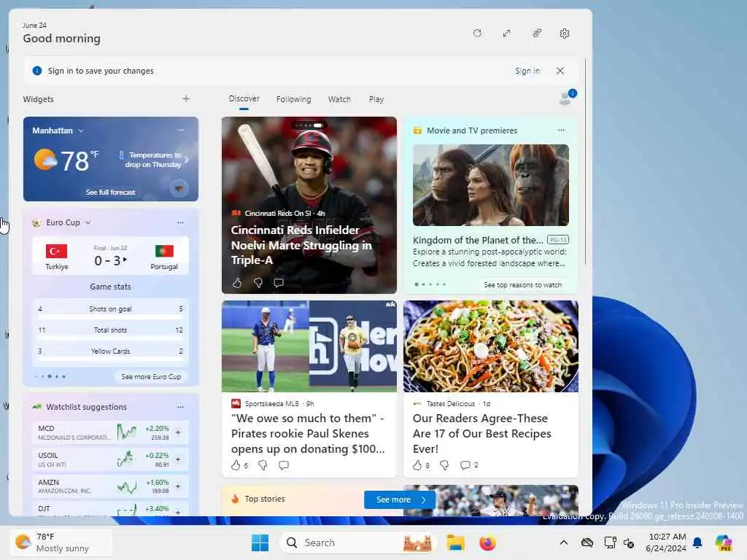747x560 pixels.
Task: Comment on the Cincinnati Reds article
Action: pos(279,283)
